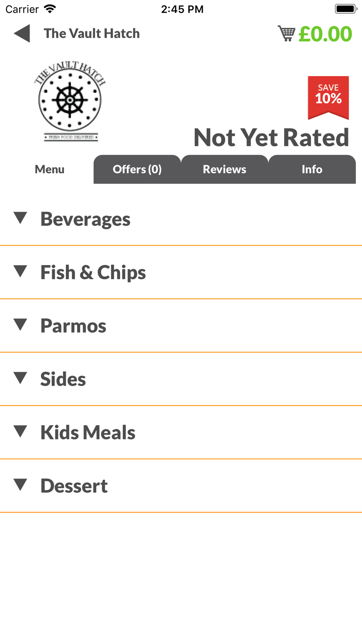Tap the Save 10% red badge
The image size is (362, 644).
[328, 98]
